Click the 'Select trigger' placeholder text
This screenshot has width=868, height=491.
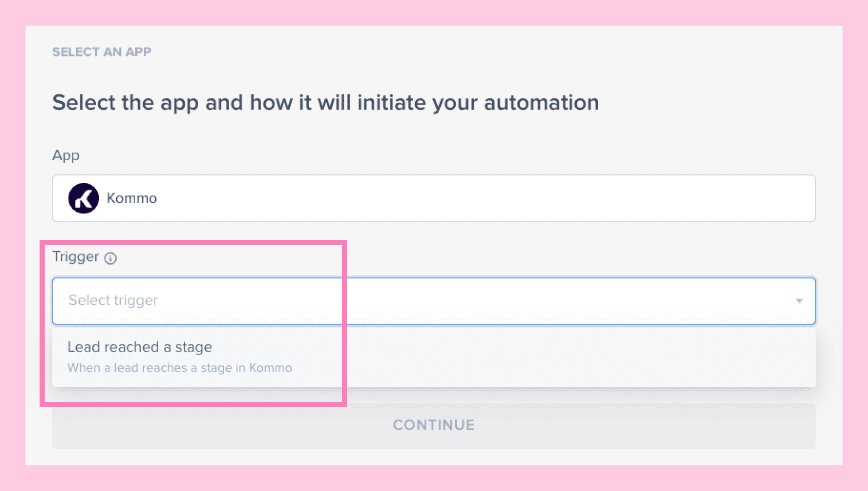113,301
